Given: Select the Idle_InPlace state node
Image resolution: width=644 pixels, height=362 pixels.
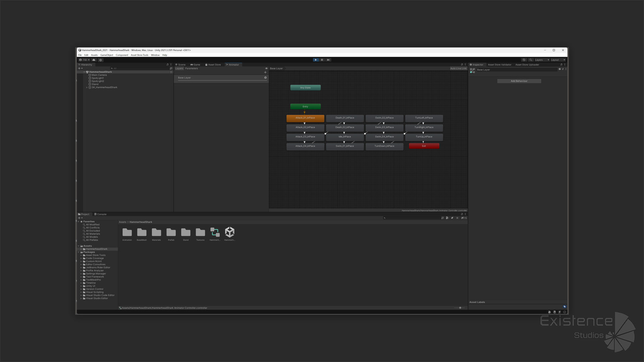Looking at the screenshot, I should (345, 137).
